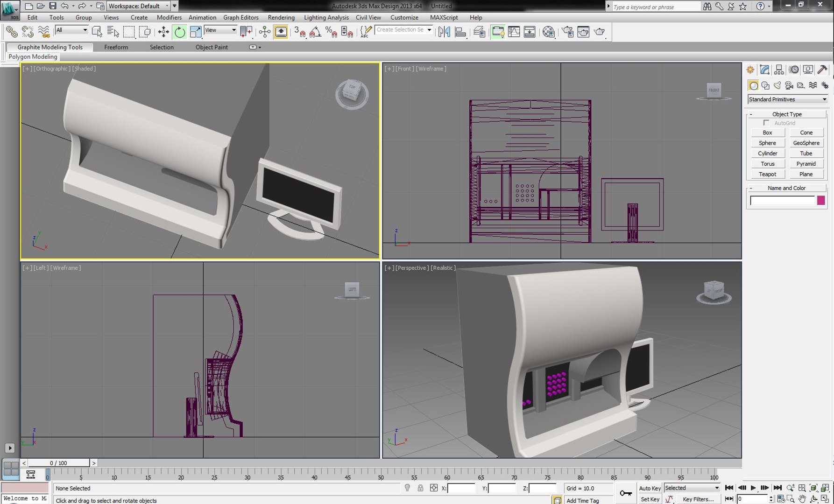Click Use Pivot Point Center icon
Screen dimensions: 834x504
pos(246,32)
